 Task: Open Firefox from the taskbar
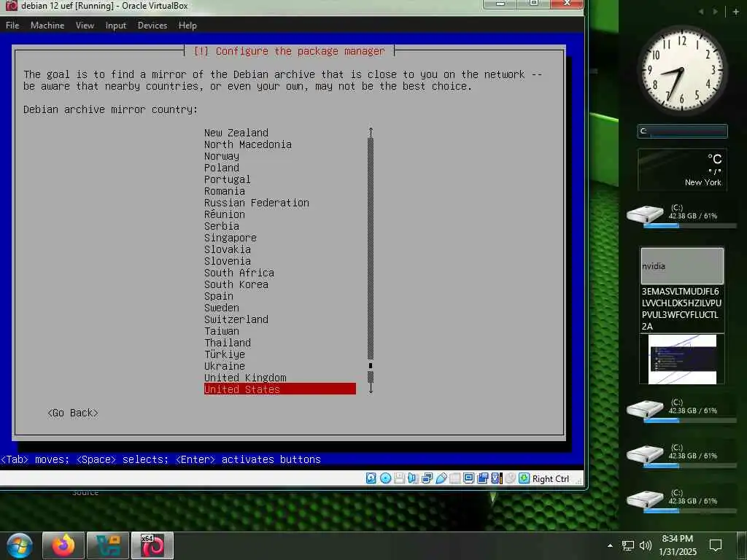tap(63, 545)
